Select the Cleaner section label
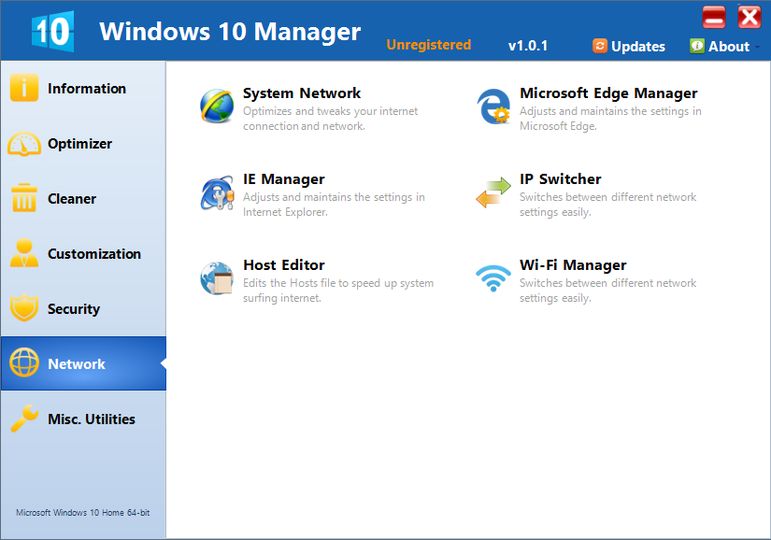This screenshot has height=540, width=771. (x=72, y=199)
